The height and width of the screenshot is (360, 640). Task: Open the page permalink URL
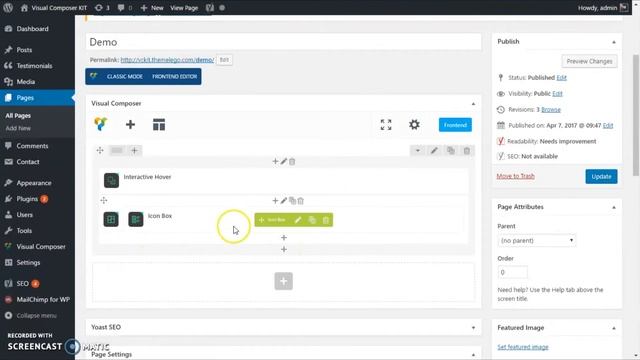pos(167,60)
